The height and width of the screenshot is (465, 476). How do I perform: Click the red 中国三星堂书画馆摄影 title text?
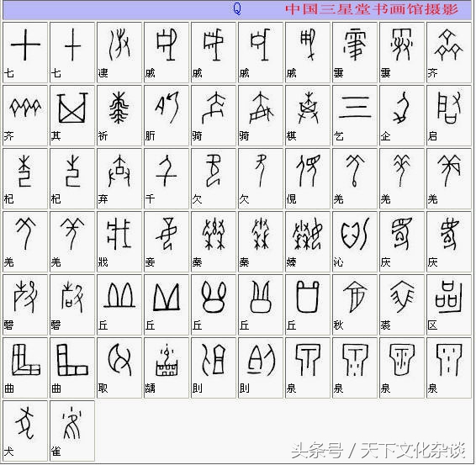pos(372,9)
